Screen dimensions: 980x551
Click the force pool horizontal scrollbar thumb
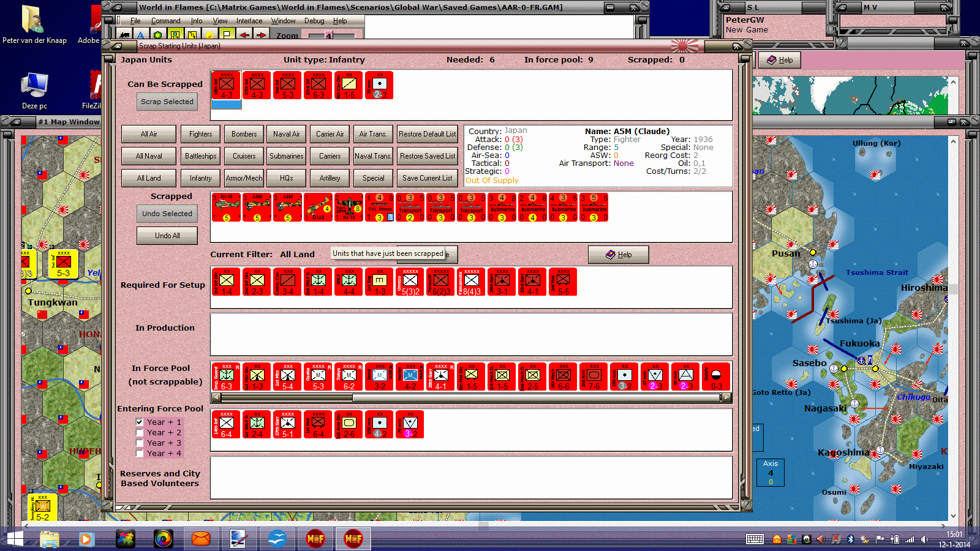pyautogui.click(x=286, y=398)
